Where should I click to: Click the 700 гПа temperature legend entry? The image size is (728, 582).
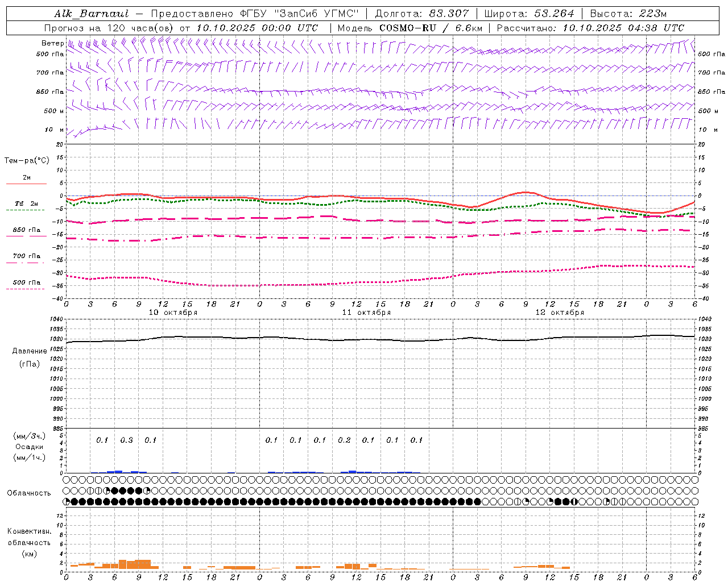tap(26, 256)
